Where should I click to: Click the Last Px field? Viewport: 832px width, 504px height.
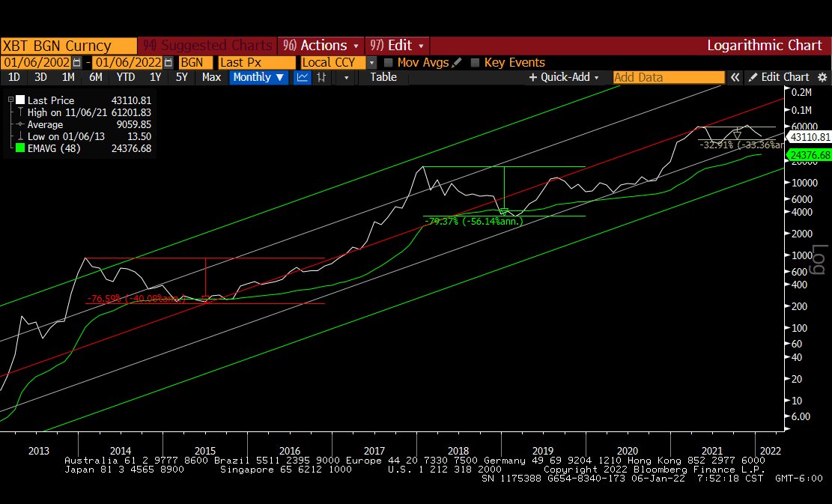pyautogui.click(x=257, y=63)
